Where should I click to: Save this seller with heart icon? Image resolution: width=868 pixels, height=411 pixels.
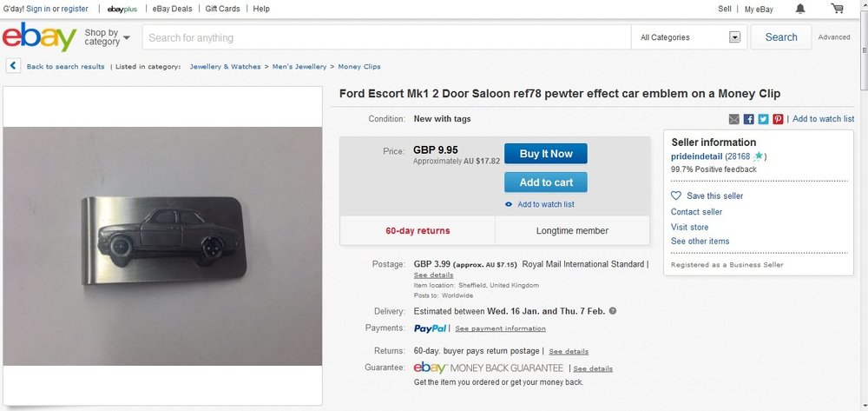pyautogui.click(x=707, y=196)
